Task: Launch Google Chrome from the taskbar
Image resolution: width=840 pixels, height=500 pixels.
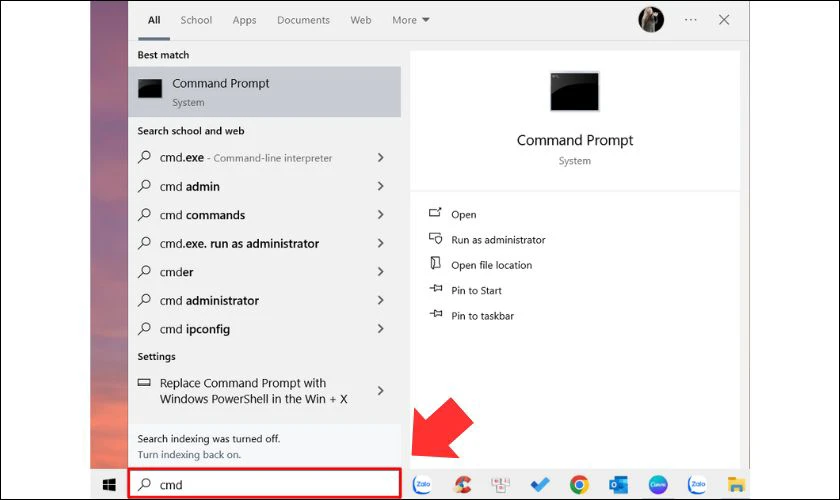Action: [579, 484]
